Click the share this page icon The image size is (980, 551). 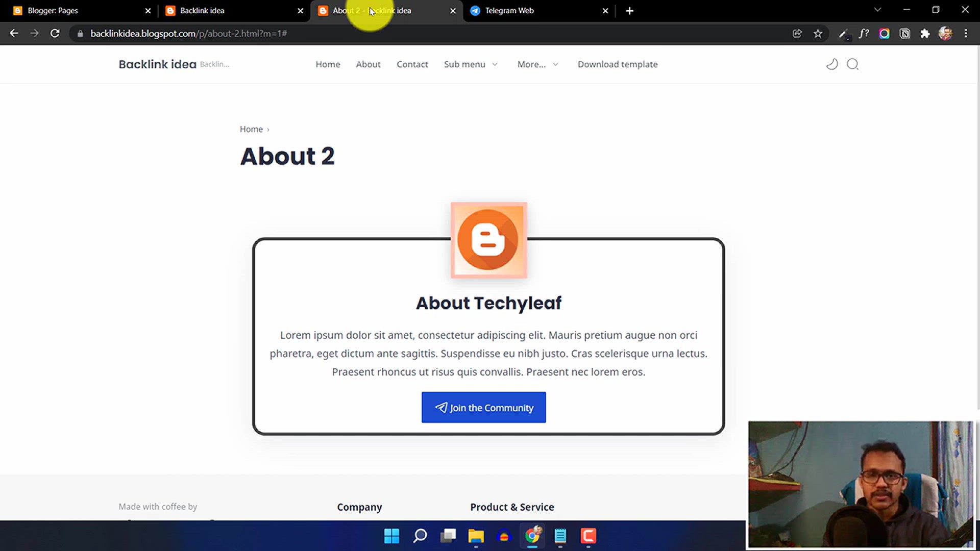click(797, 34)
